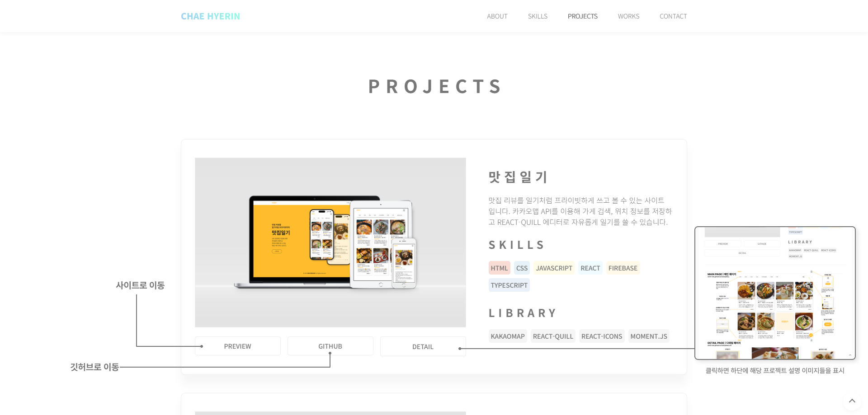Viewport: 868px width, 415px height.
Task: Select the JAVASCRIPT skill tag
Action: (x=554, y=268)
